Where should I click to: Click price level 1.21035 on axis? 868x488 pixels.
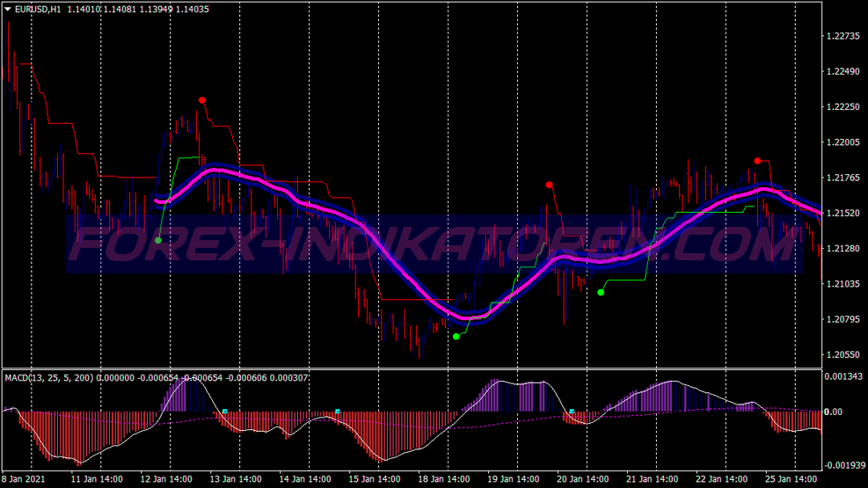coord(843,284)
